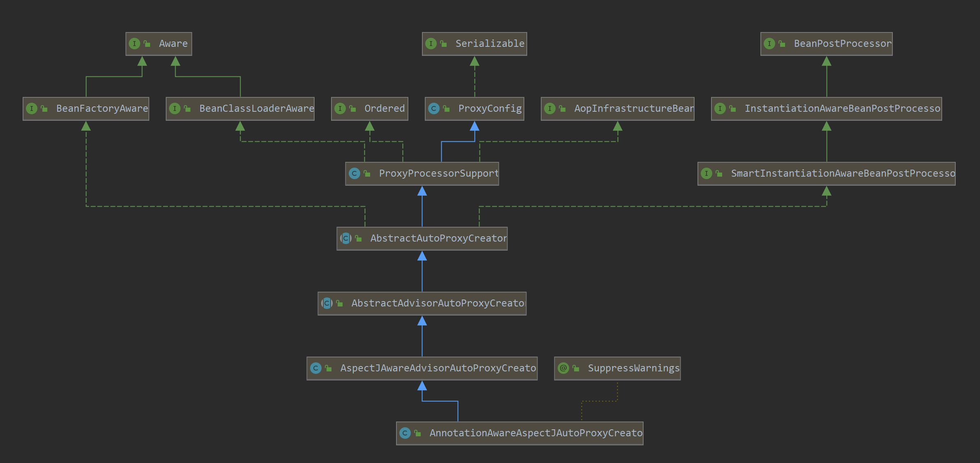Click the annotation icon on SuppressWarnings node
This screenshot has width=980, height=463.
point(563,368)
